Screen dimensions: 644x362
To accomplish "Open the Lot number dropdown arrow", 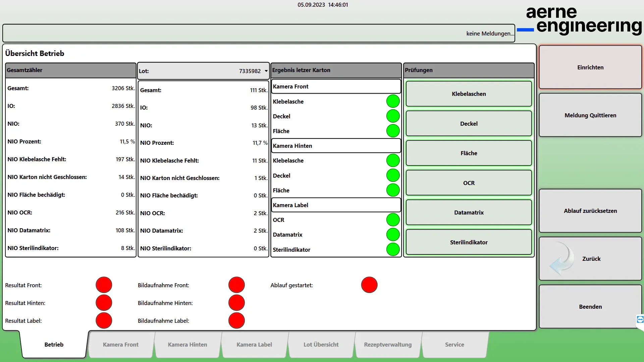I will 266,71.
